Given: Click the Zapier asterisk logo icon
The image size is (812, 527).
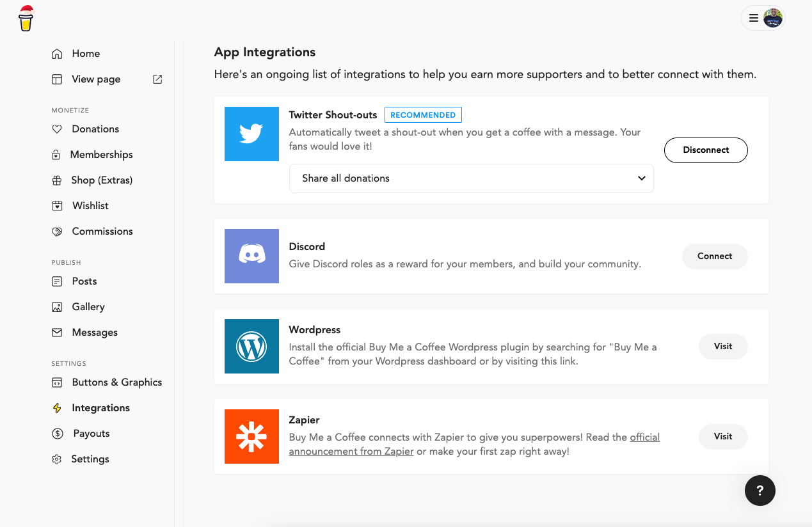Looking at the screenshot, I should (x=251, y=436).
